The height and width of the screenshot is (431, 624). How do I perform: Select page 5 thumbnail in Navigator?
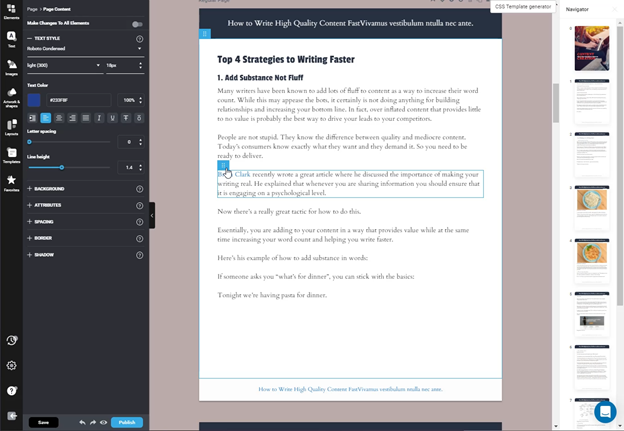click(x=591, y=314)
